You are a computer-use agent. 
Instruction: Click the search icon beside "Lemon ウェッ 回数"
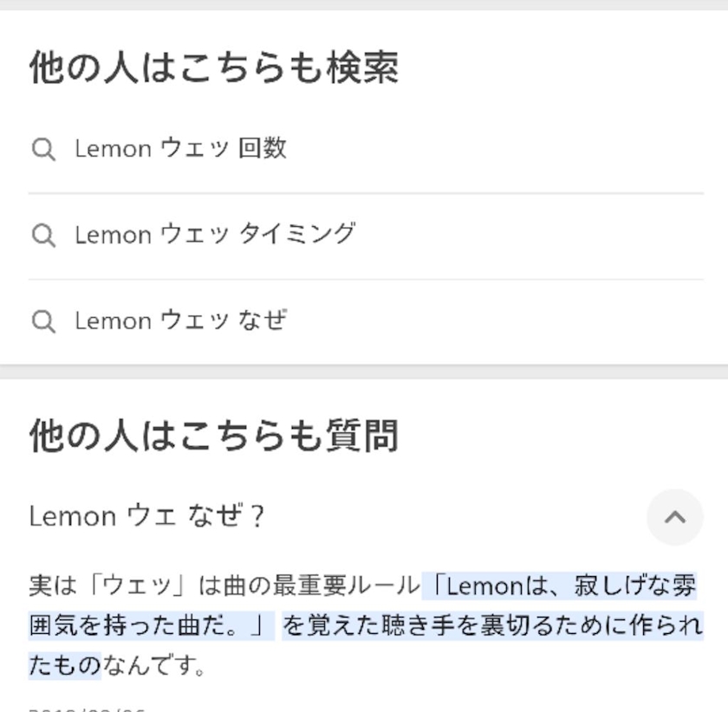(43, 149)
